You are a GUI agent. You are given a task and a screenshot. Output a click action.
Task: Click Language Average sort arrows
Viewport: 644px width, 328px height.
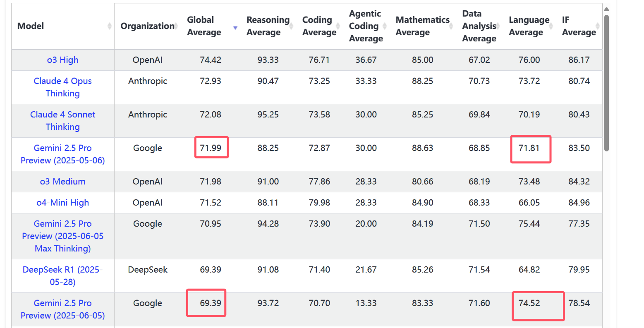click(x=551, y=26)
